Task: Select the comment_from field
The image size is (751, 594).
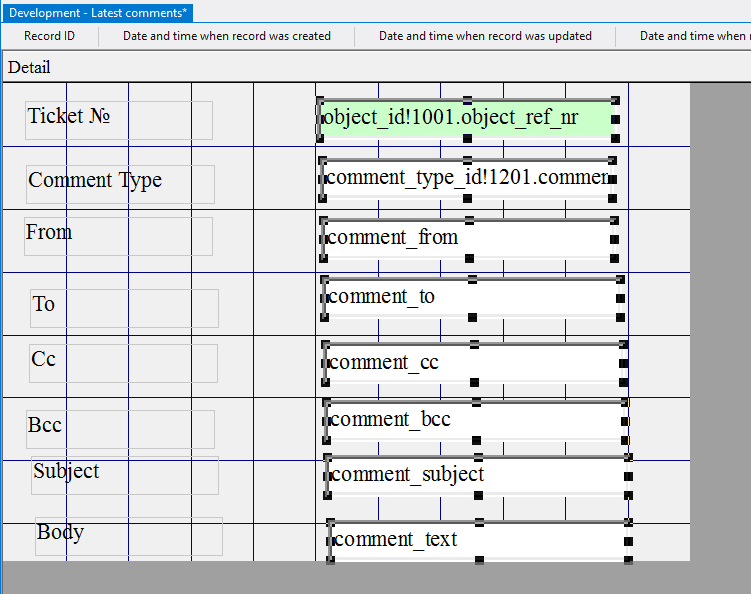Action: (x=467, y=238)
